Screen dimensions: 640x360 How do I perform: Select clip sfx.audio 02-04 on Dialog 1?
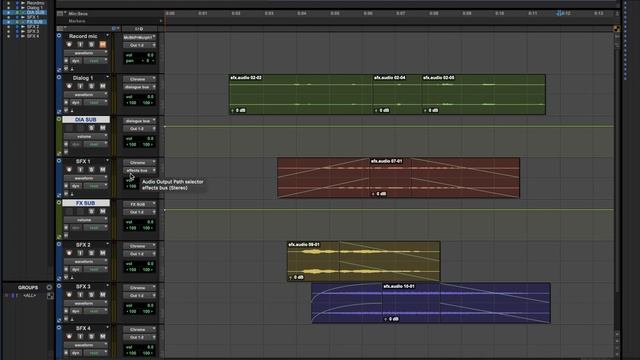[397, 95]
